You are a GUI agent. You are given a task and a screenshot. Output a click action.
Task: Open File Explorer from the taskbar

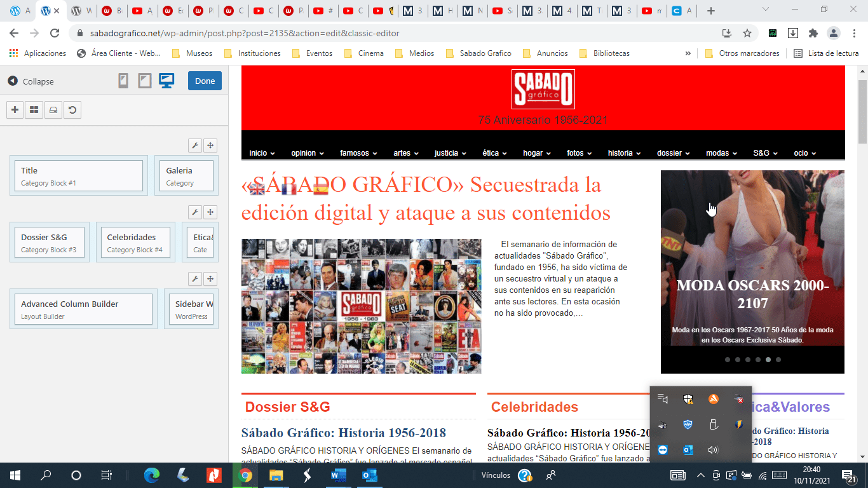click(x=276, y=475)
